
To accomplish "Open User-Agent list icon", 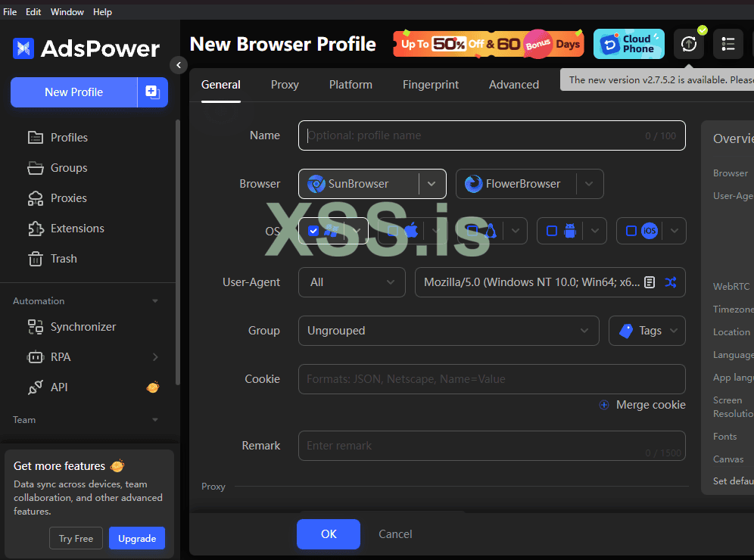I will click(650, 282).
